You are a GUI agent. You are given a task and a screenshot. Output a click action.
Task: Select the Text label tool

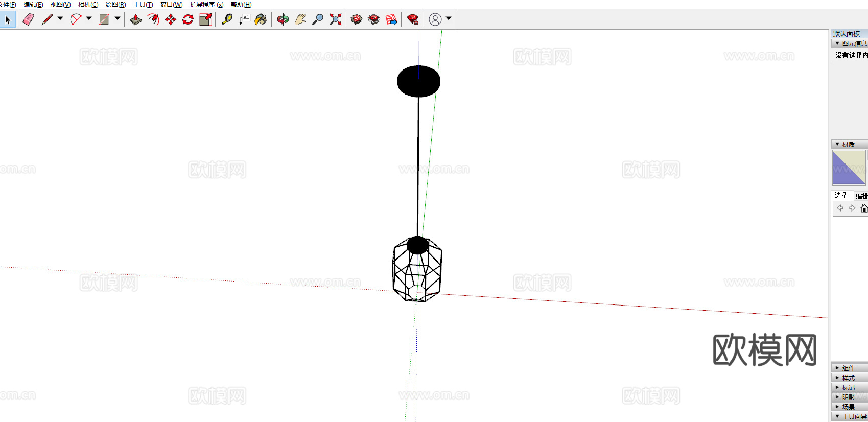point(245,19)
